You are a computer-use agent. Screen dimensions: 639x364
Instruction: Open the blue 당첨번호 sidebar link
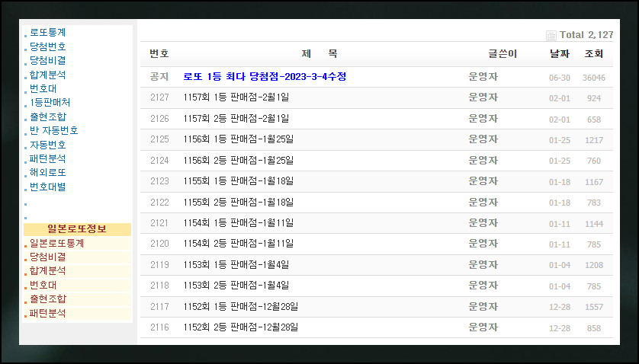coord(48,46)
